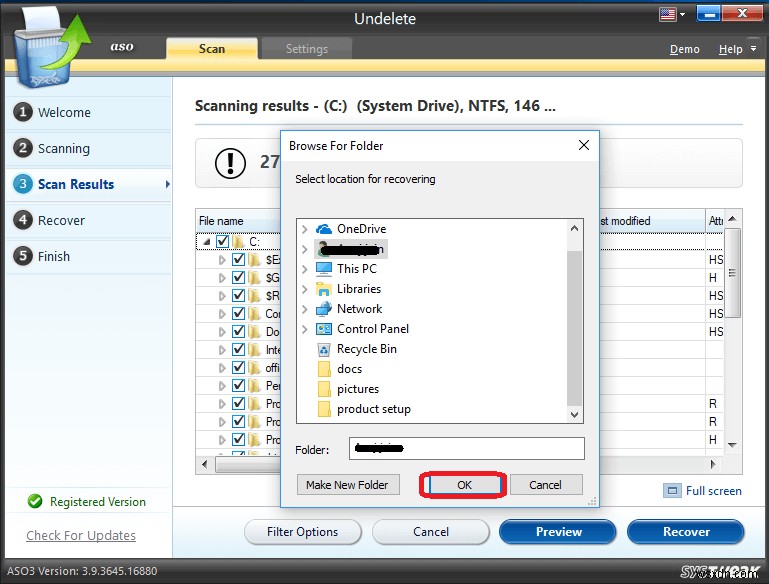This screenshot has height=584, width=769.
Task: Switch to the Settings tab
Action: (x=307, y=49)
